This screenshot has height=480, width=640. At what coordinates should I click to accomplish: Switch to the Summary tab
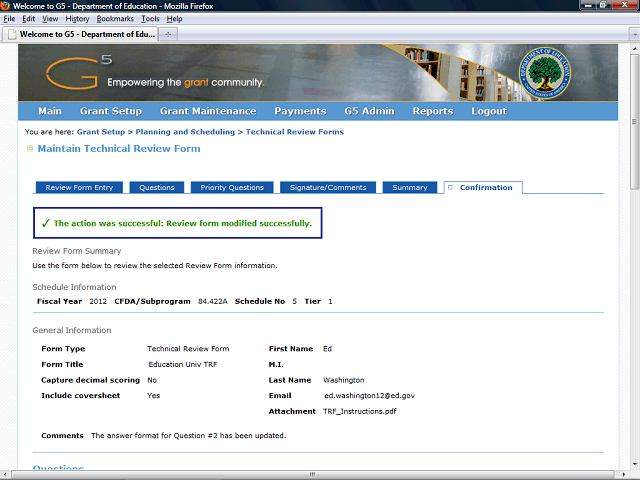click(410, 187)
